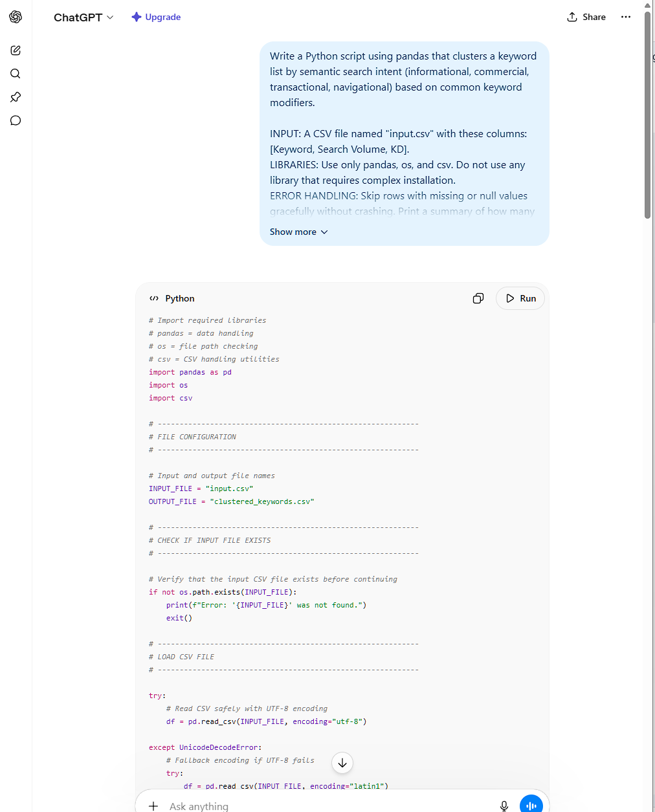Click the '# Input and output file names' comment
This screenshot has height=812, width=655.
pos(212,476)
